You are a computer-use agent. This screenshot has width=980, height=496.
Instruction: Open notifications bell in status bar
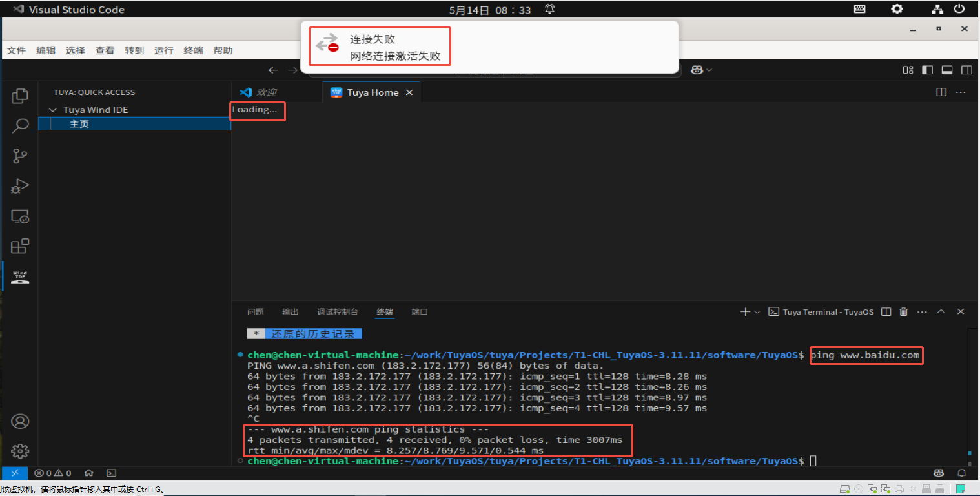point(961,473)
